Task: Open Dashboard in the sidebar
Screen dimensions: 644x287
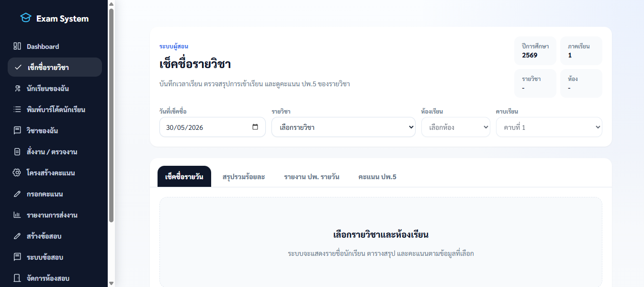Action: pyautogui.click(x=55, y=46)
